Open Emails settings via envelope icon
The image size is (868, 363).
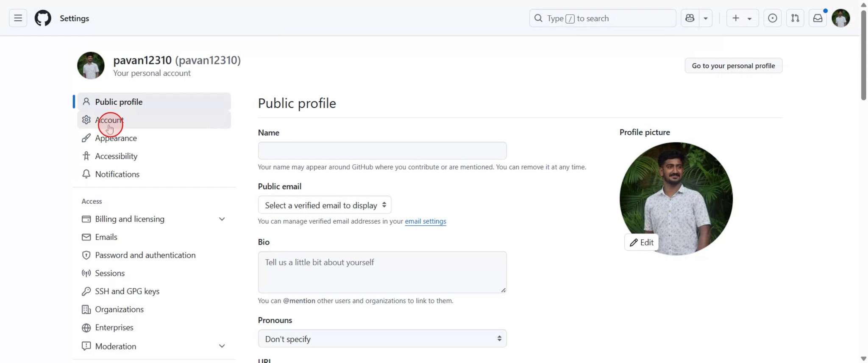point(86,237)
